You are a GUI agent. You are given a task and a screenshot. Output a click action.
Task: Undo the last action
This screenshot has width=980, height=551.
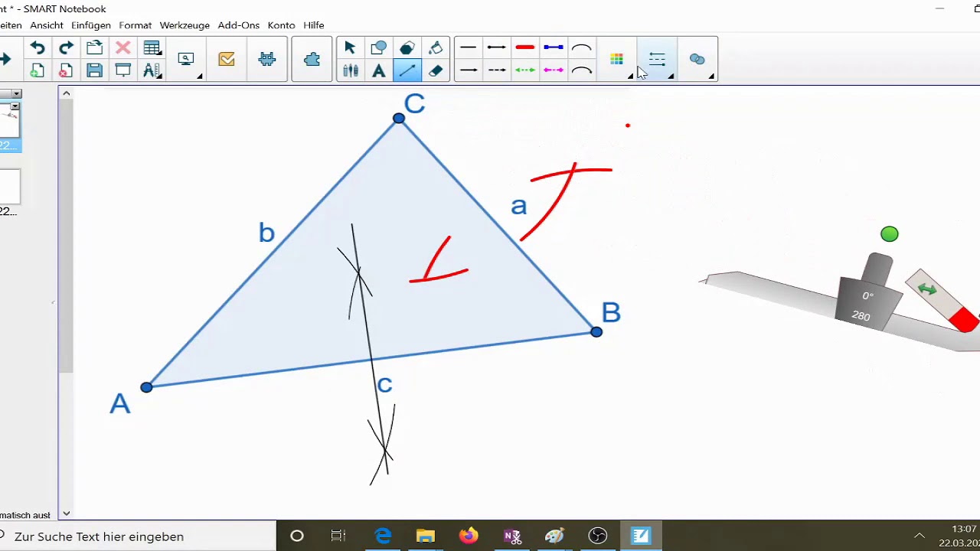click(37, 48)
